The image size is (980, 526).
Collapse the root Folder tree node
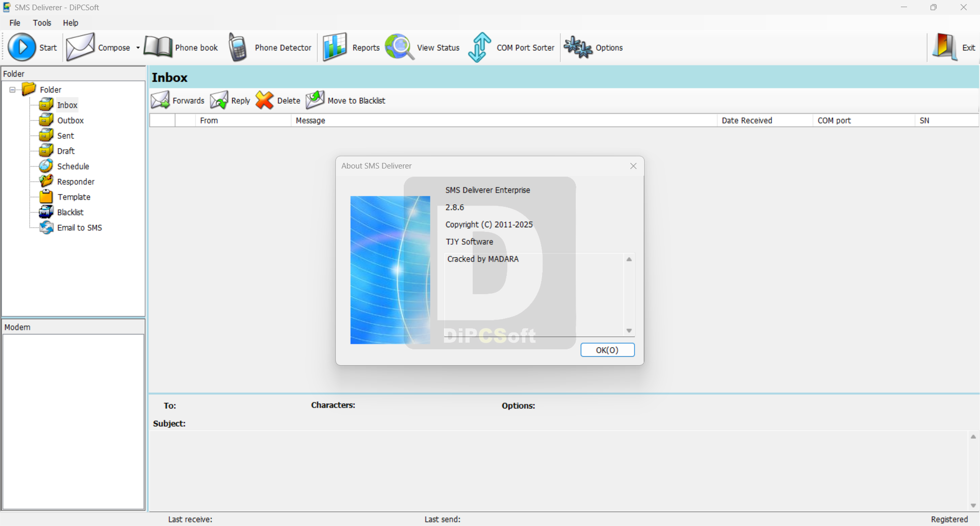pyautogui.click(x=12, y=90)
